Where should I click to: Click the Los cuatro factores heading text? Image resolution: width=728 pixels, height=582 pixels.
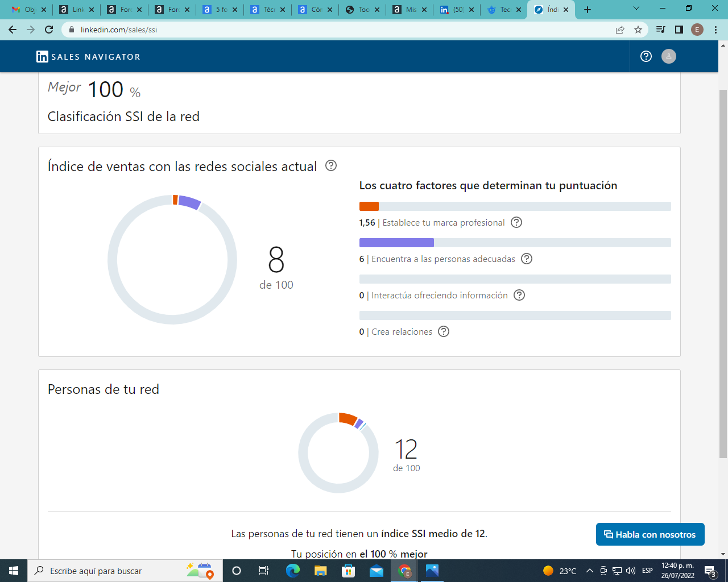pos(488,185)
